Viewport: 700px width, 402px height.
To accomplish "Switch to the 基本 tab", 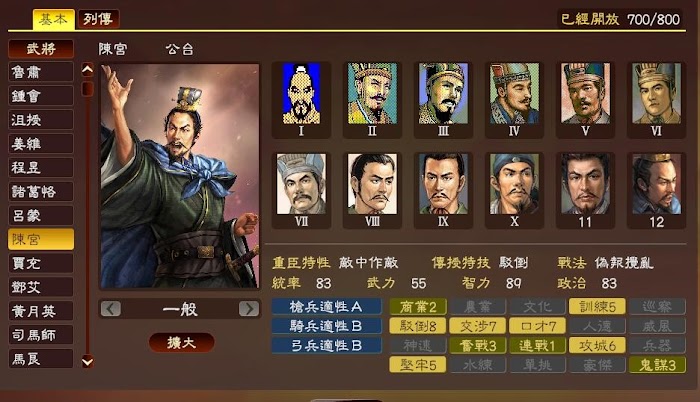I will [54, 19].
